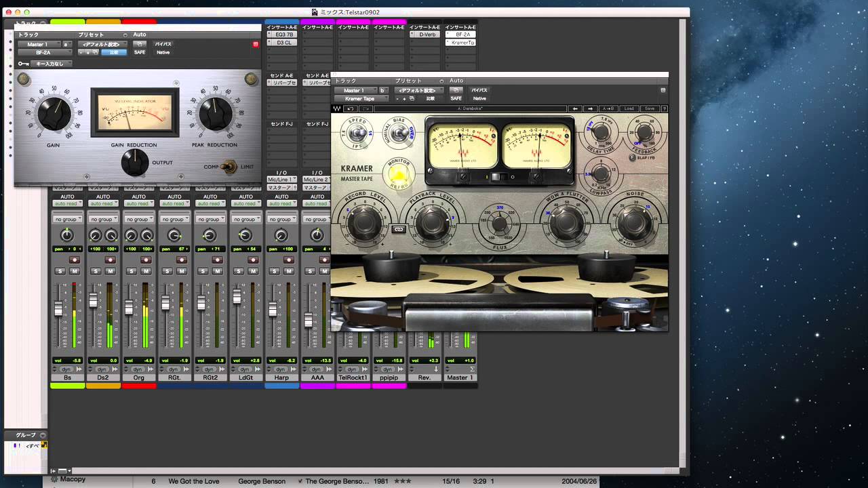Click the automation enable icon in Kramer Tape window
Screen dimensions: 868x488
pos(457,90)
